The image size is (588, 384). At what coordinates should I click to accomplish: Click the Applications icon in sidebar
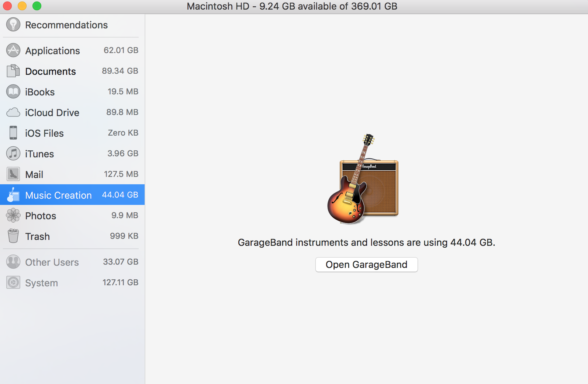pyautogui.click(x=13, y=50)
